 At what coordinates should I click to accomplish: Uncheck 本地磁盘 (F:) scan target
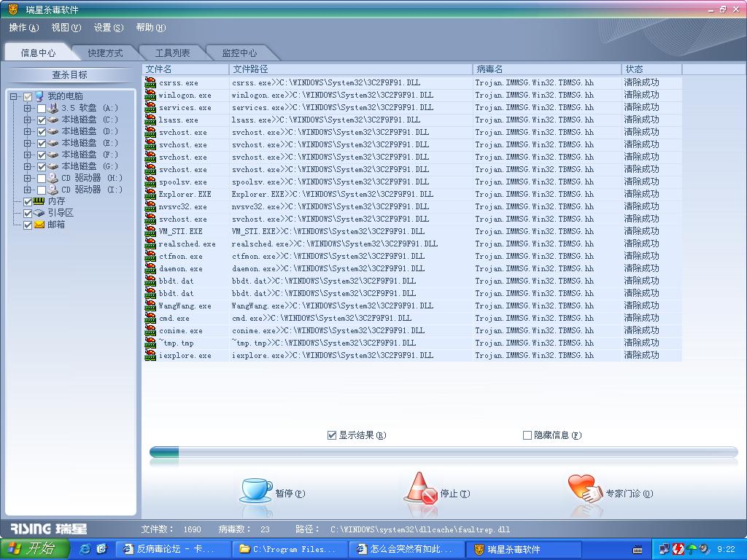(x=42, y=155)
